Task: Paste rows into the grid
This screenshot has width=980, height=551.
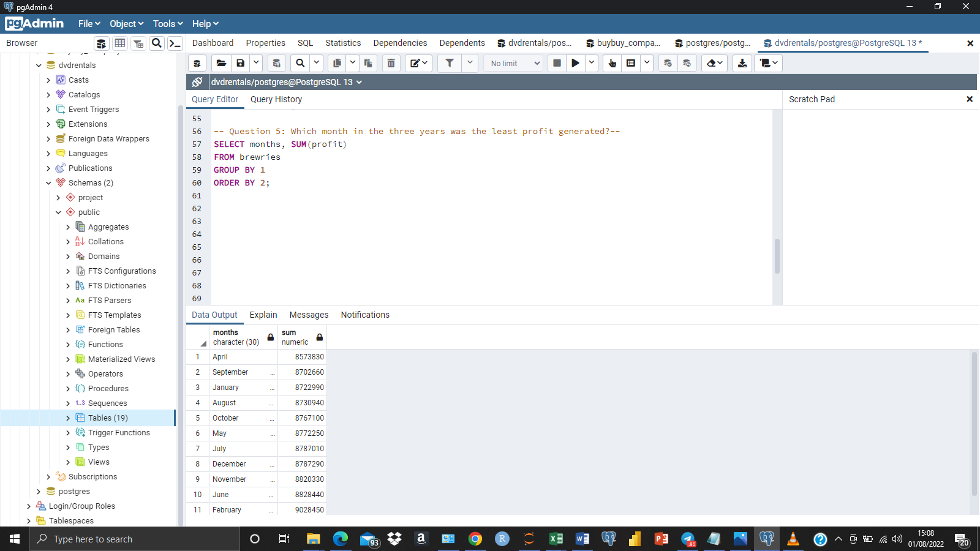Action: (367, 63)
